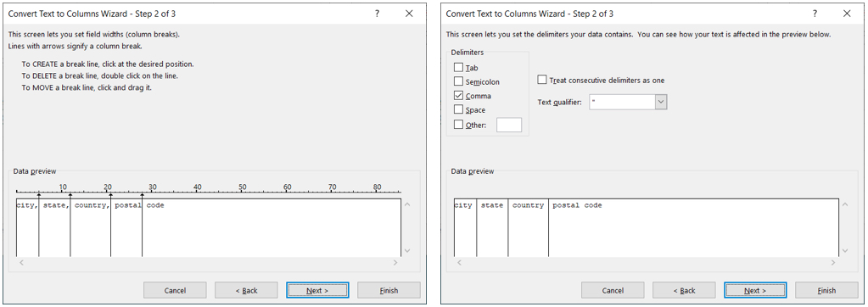
Task: Select 'state' column in right data preview
Action: tap(492, 227)
